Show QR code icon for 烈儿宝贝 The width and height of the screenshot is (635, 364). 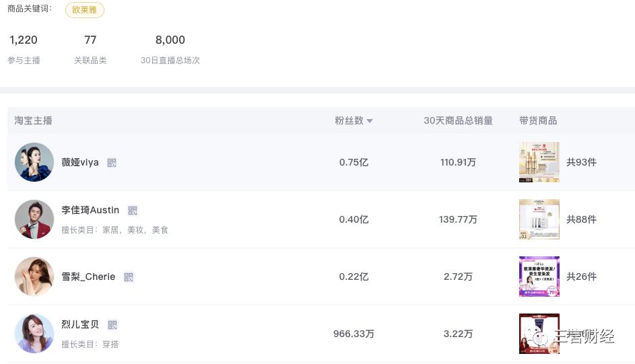(x=112, y=325)
